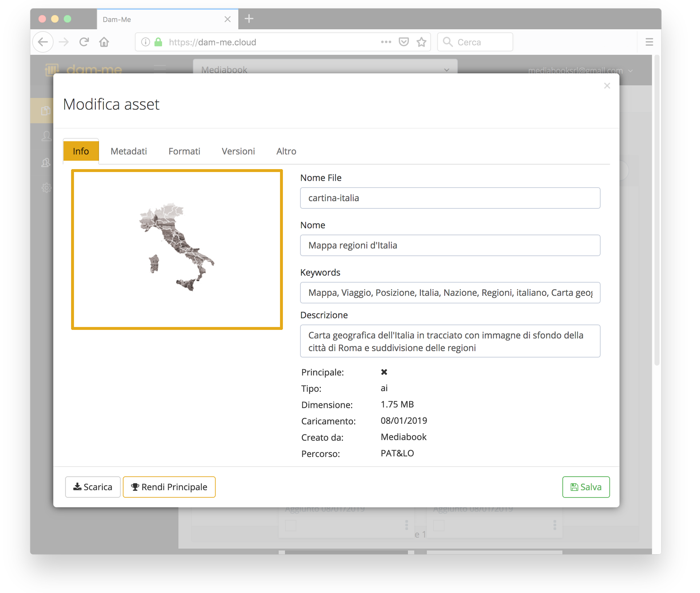This screenshot has width=700, height=593.
Task: Open the Firefox hamburger menu
Action: pos(649,42)
